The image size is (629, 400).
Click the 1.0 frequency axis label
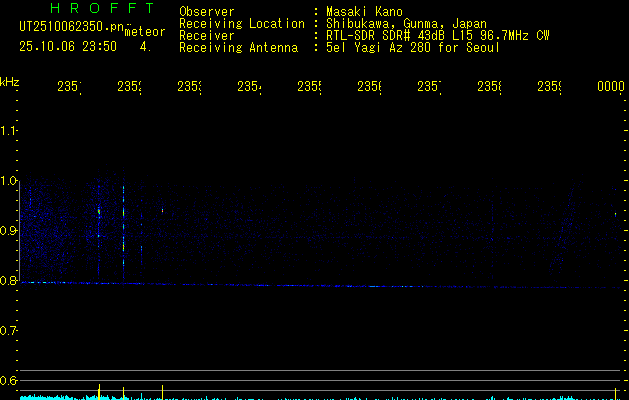tap(8, 181)
